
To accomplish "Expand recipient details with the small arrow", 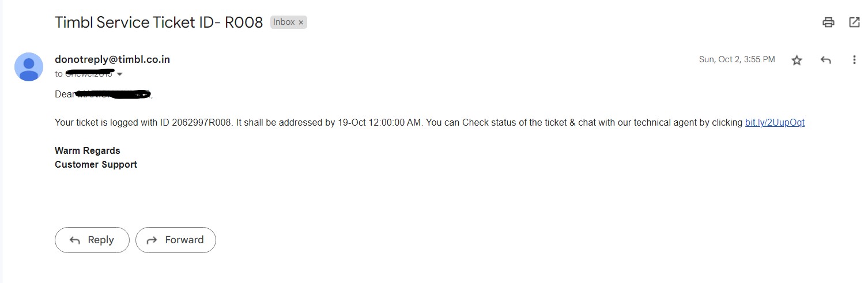I will (120, 74).
